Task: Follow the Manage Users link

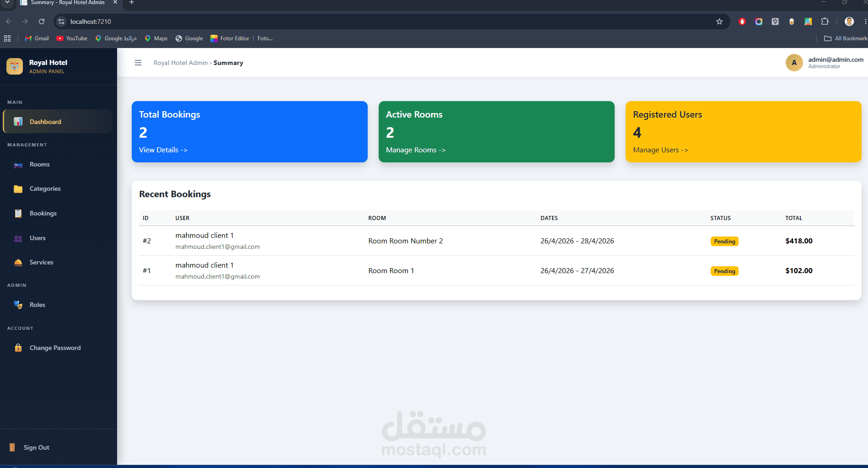Action: (x=660, y=150)
